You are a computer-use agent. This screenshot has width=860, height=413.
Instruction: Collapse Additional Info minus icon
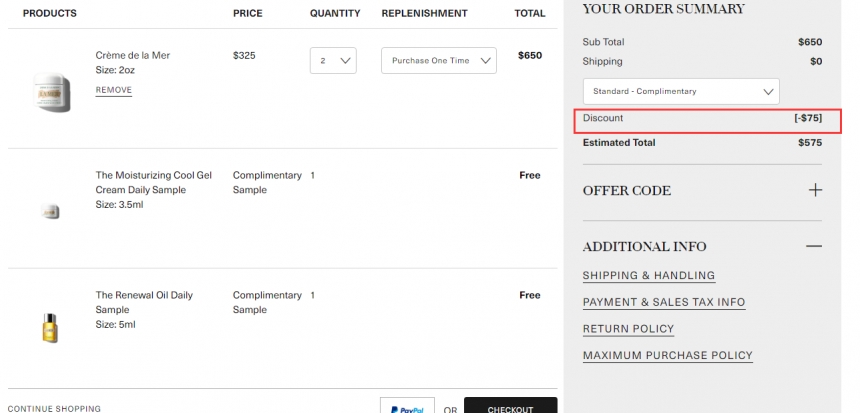click(814, 246)
